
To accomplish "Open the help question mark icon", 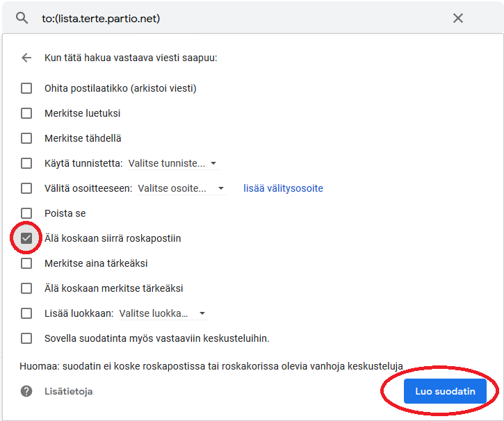I will click(x=26, y=391).
